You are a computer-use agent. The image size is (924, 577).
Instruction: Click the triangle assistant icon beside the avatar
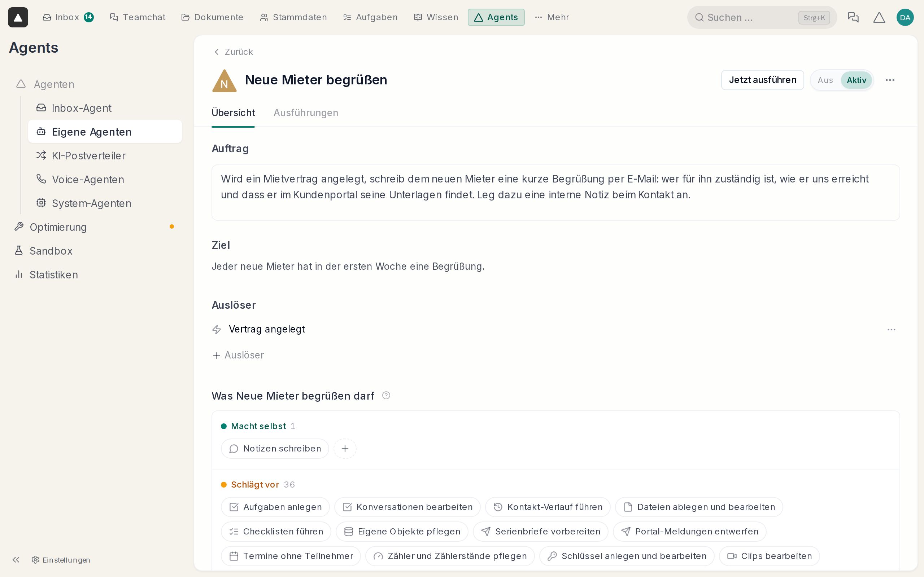(879, 17)
